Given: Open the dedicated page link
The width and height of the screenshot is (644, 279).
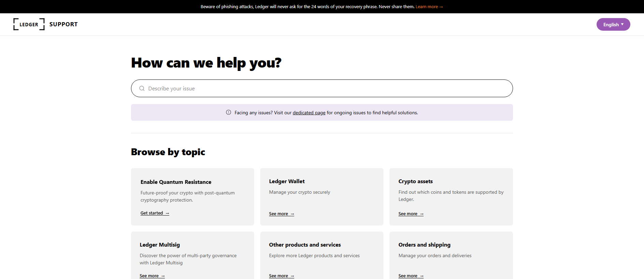Looking at the screenshot, I should point(309,113).
